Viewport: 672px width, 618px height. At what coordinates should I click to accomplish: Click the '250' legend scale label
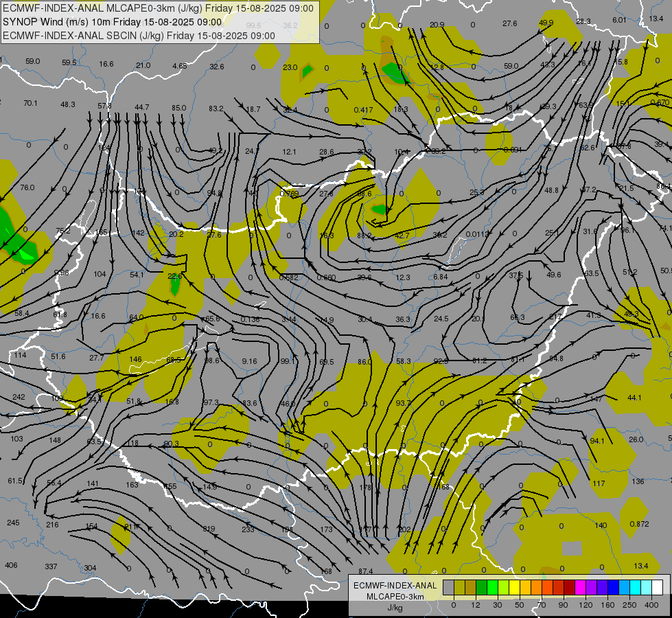629,605
